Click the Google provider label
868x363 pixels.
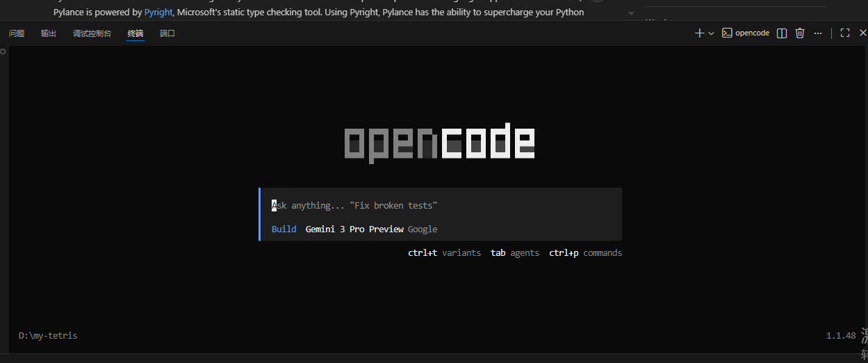(x=423, y=229)
